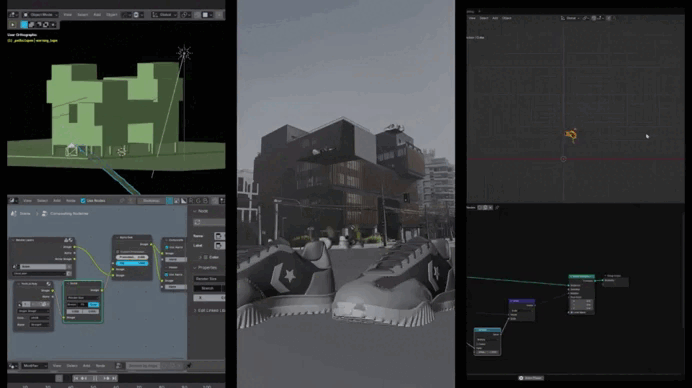Select the orange object in the right viewport

click(571, 135)
